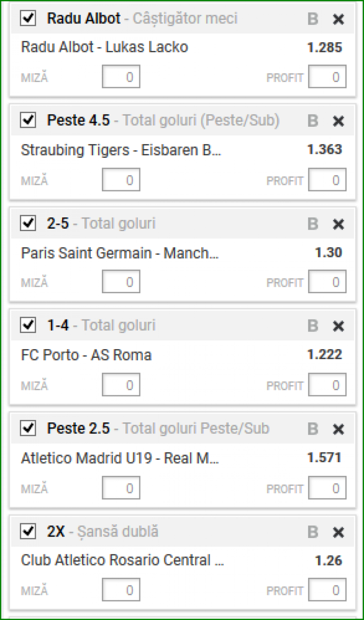Click the B banker icon for Radu Albot
The width and height of the screenshot is (364, 620).
[313, 19]
